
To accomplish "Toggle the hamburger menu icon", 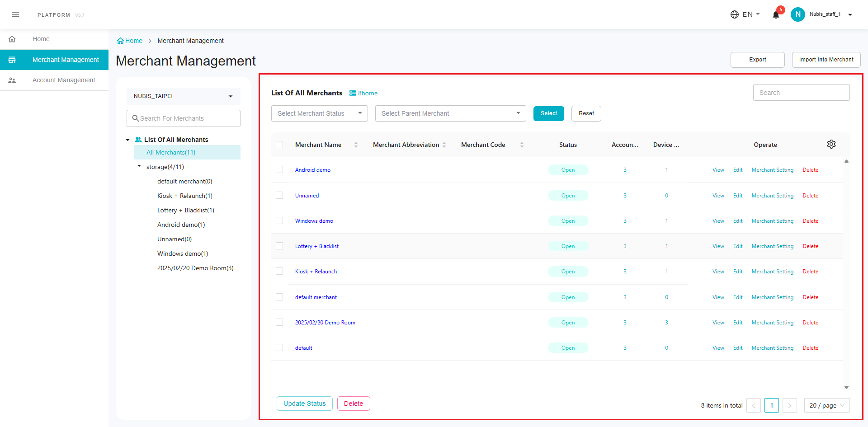I will tap(15, 15).
